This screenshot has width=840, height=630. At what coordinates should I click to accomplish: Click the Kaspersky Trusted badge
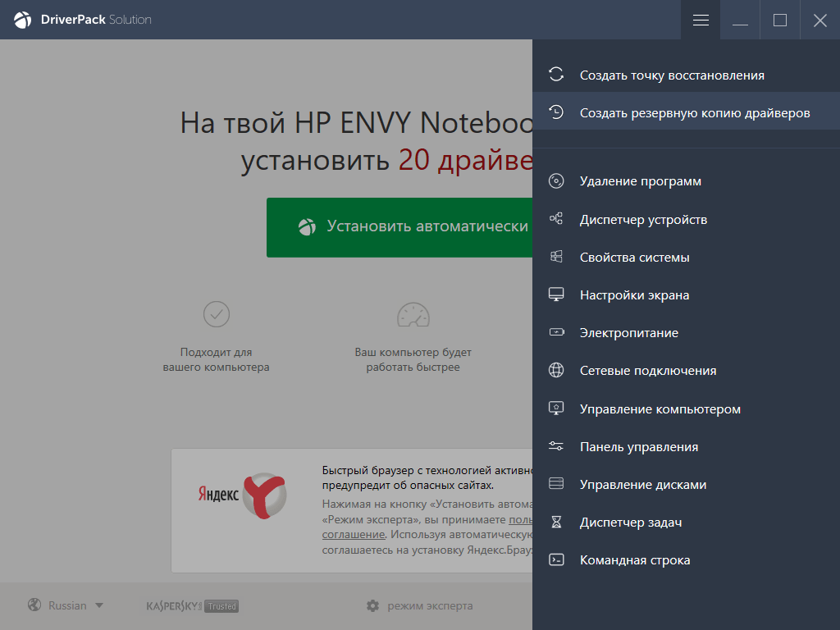point(192,606)
